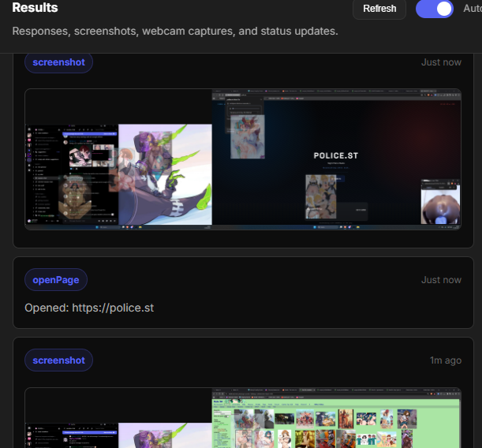Screen dimensions: 482x448
Task: Click the browser tab strip in first screenshot preview
Action: coord(337,91)
